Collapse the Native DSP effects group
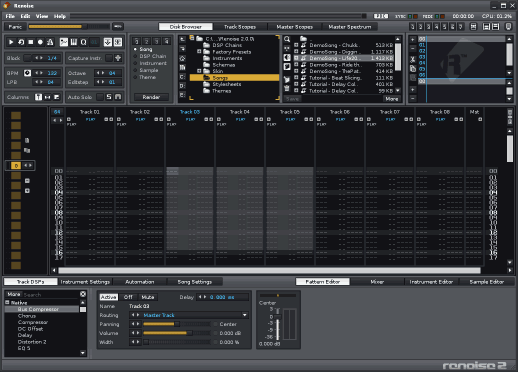The image size is (518, 372). (x=7, y=302)
